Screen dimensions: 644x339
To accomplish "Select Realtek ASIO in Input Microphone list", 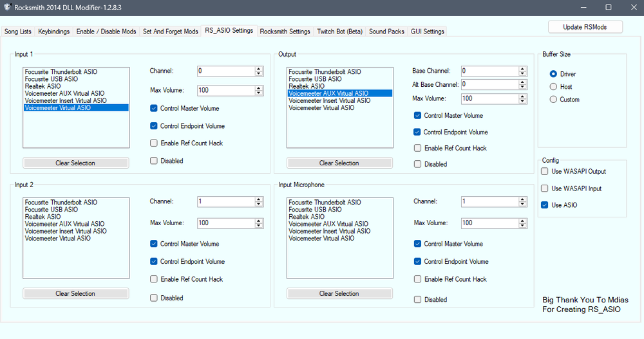I will (339, 217).
